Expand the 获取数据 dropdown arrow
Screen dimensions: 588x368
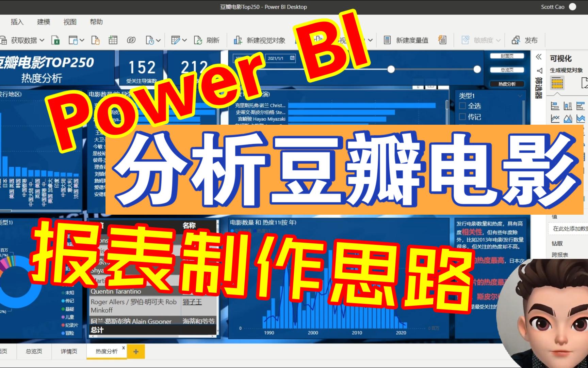coord(42,40)
